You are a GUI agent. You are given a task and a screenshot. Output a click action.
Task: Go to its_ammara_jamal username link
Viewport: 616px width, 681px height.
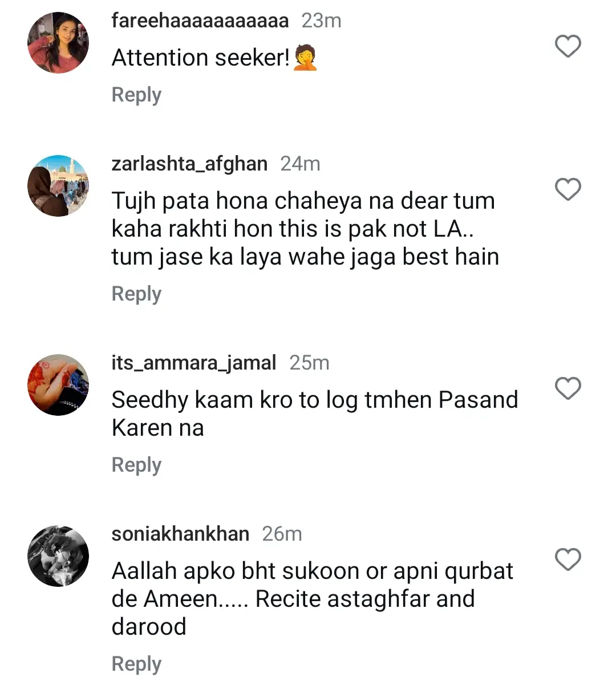(194, 363)
